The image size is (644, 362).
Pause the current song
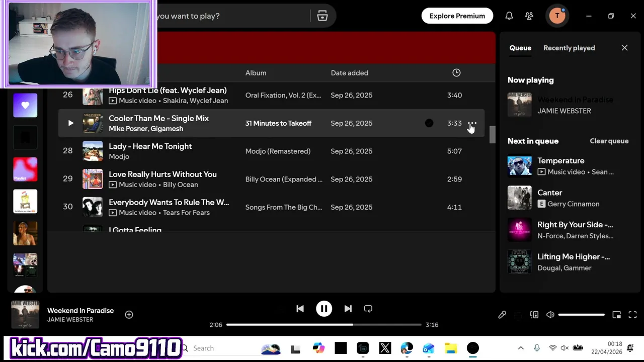click(324, 309)
